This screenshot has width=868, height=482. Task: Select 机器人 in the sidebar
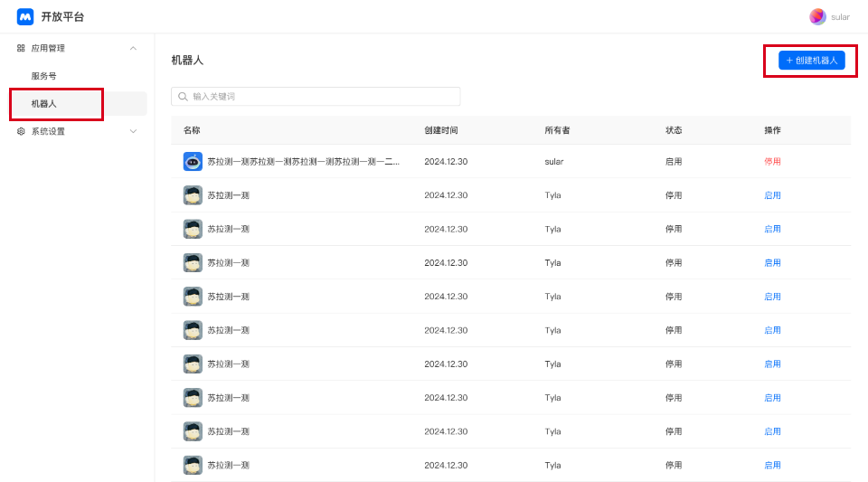coord(43,104)
